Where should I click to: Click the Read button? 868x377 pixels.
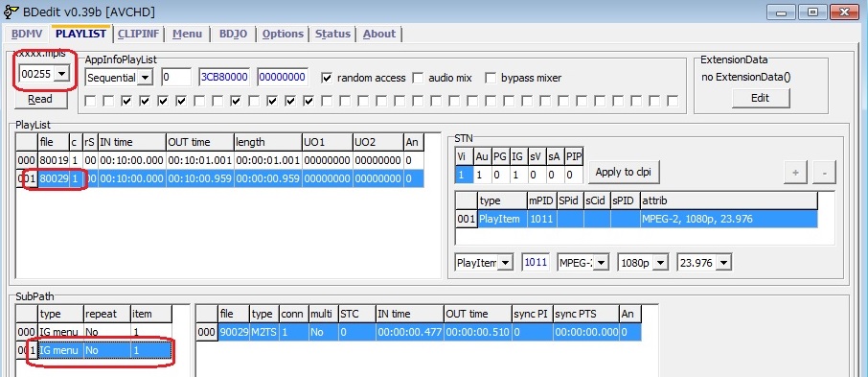coord(40,99)
